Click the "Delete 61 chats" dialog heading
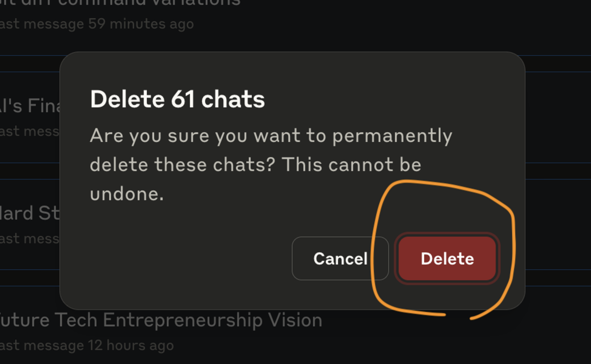This screenshot has height=364, width=591. tap(177, 99)
